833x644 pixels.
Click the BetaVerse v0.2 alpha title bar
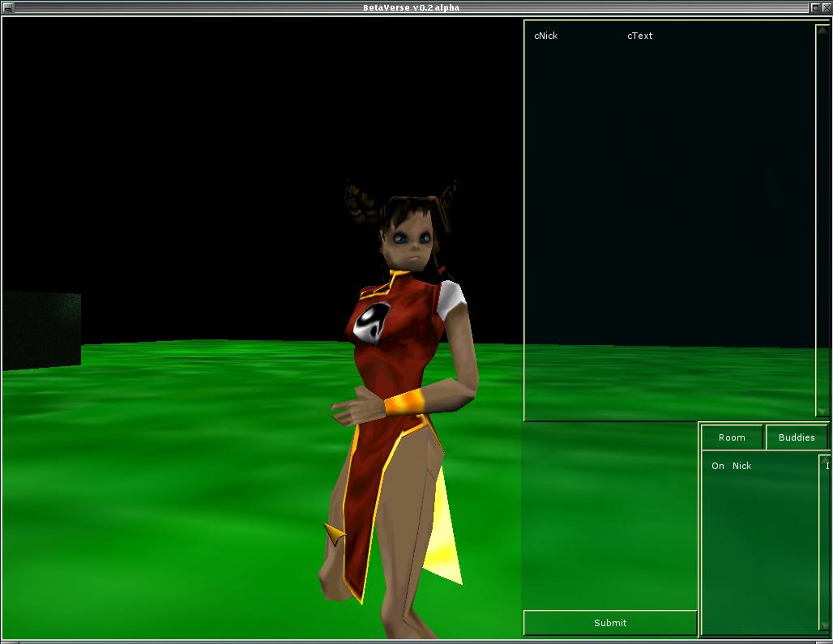point(411,7)
